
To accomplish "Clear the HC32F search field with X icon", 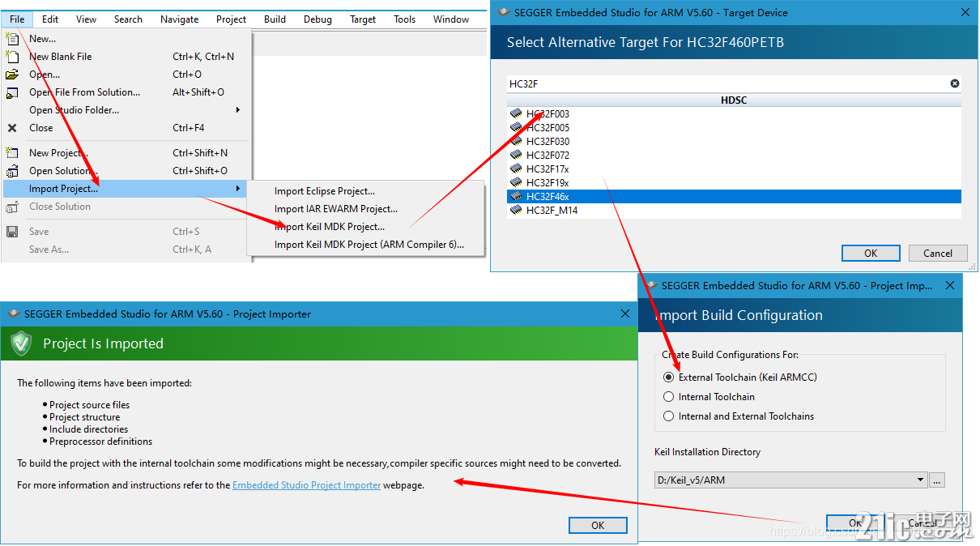I will click(955, 83).
